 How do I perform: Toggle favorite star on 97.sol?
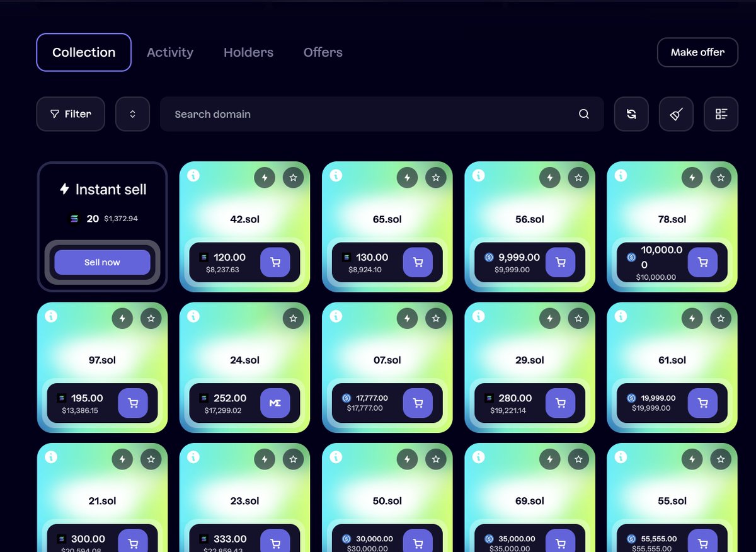pyautogui.click(x=151, y=319)
